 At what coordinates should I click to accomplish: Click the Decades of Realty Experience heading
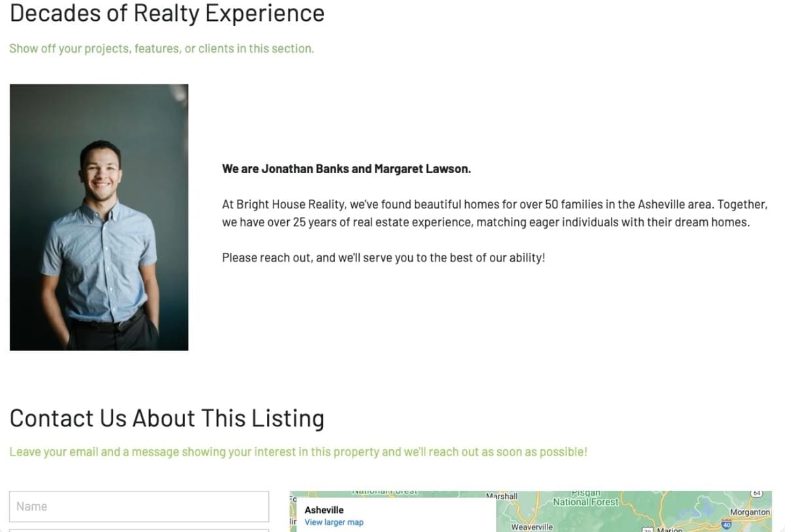click(x=167, y=13)
